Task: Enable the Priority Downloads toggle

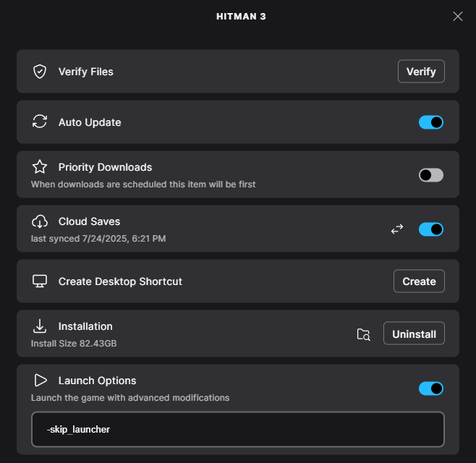Action: click(431, 175)
